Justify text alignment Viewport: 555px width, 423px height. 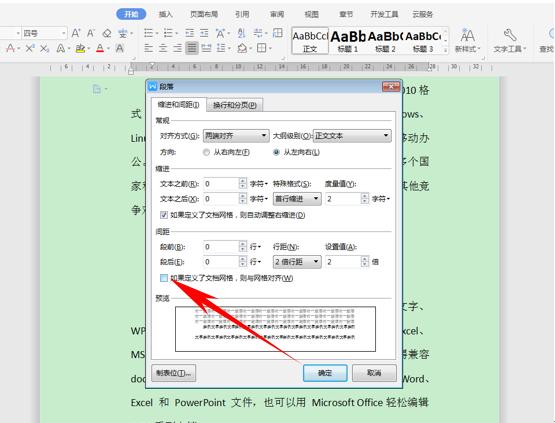click(192, 48)
